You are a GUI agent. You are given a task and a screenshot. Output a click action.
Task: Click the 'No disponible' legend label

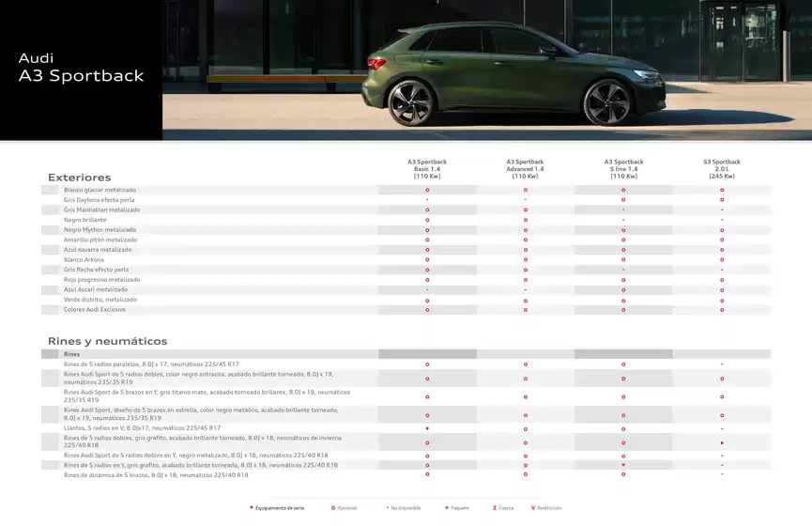[406, 508]
